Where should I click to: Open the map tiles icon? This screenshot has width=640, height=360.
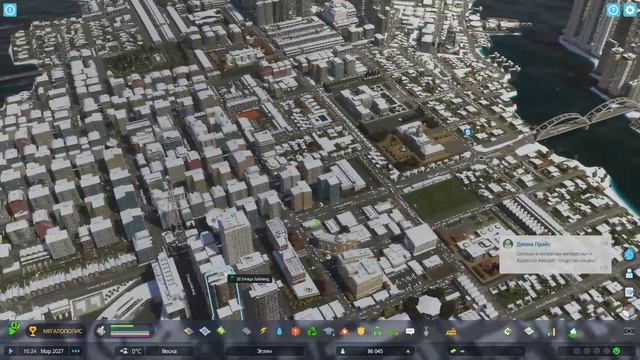(x=529, y=331)
